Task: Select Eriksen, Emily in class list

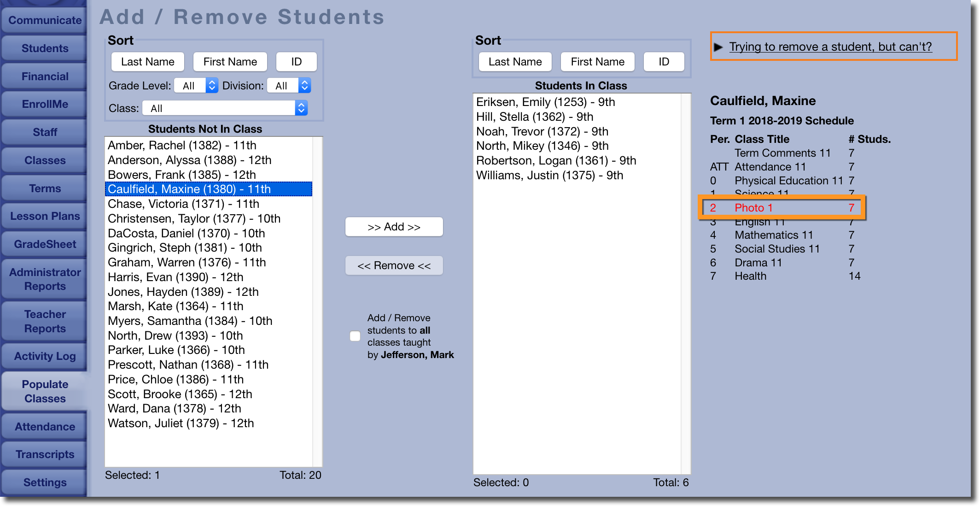Action: tap(545, 102)
